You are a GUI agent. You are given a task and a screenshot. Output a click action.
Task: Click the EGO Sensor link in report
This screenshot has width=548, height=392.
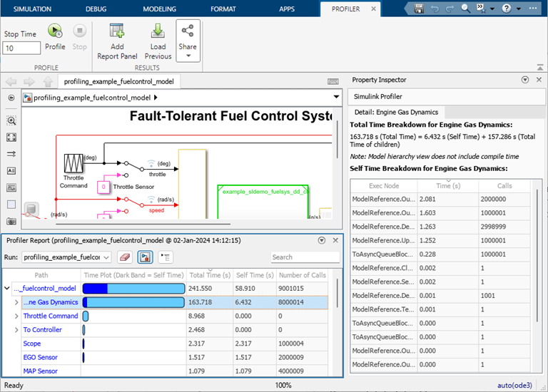pyautogui.click(x=40, y=357)
